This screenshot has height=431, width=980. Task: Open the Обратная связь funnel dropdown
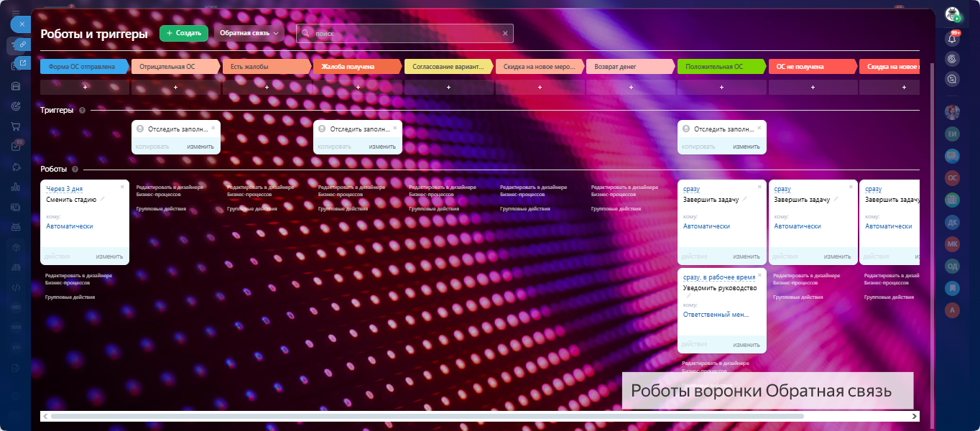tap(249, 33)
